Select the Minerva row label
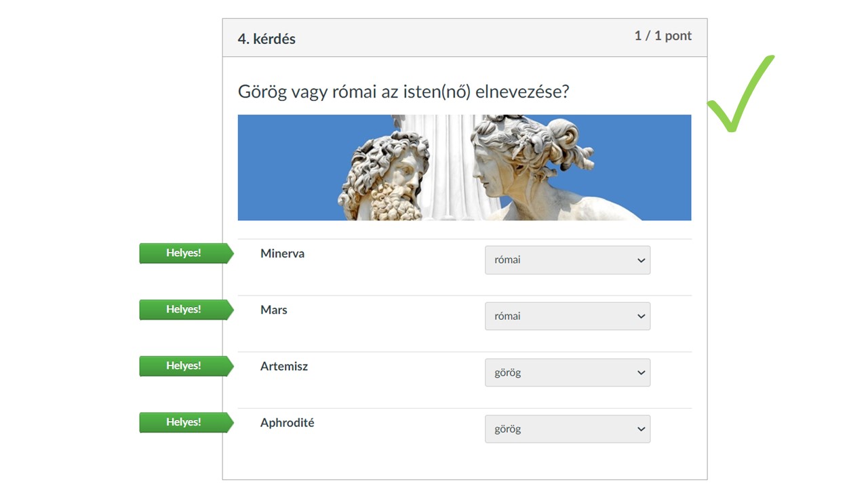Image resolution: width=868 pixels, height=488 pixels. [x=282, y=253]
